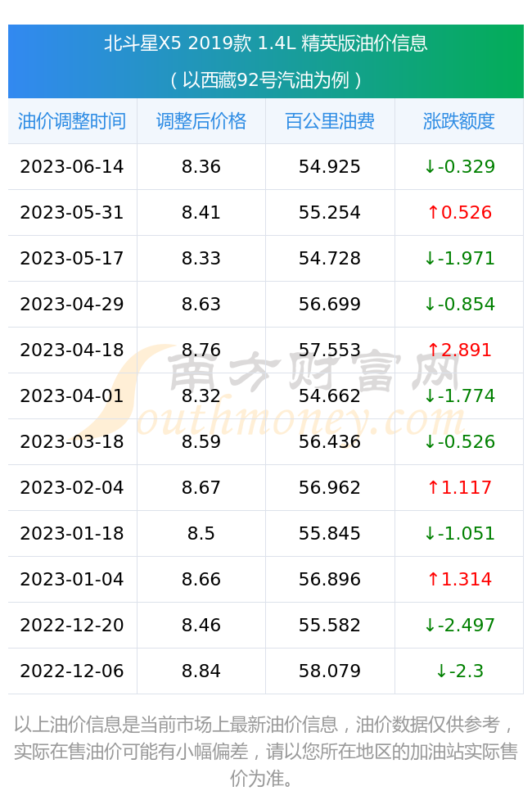Click price 8.67 in the 2023-02-04 row
The image size is (532, 800).
pos(201,488)
